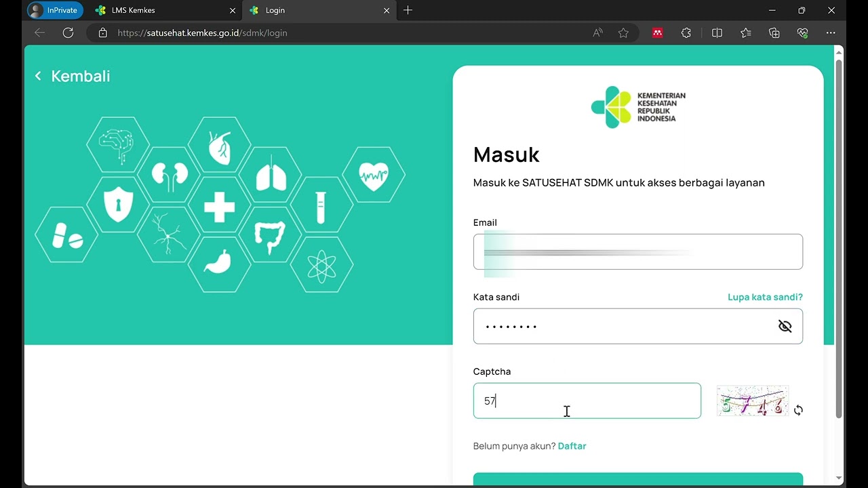The height and width of the screenshot is (488, 868).
Task: Click the intestine hexagon icon
Action: point(270,235)
